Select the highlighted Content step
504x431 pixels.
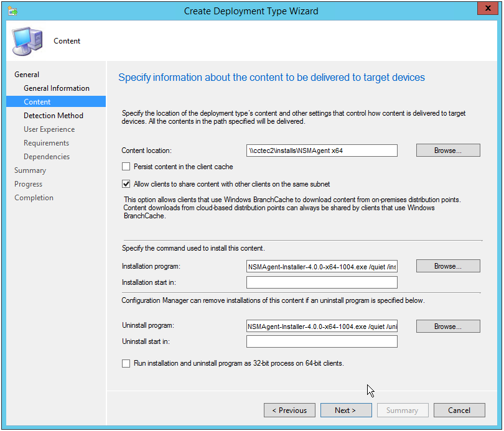click(x=56, y=102)
